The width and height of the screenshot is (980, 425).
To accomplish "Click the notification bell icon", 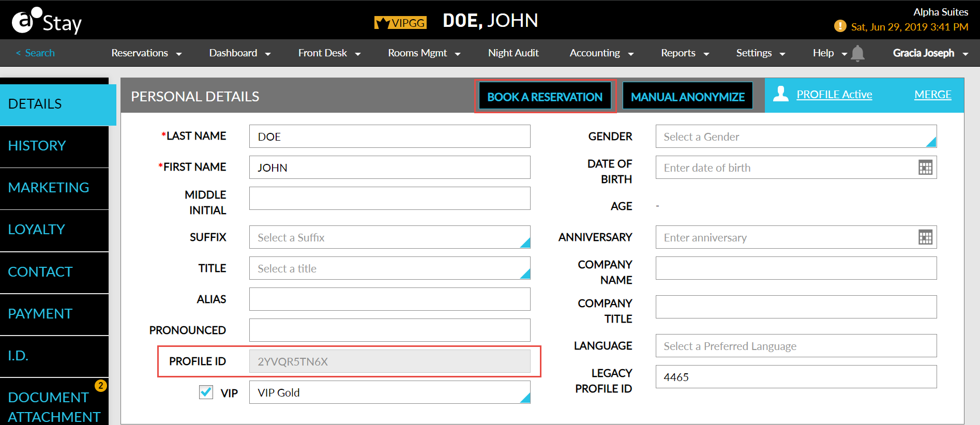I will tap(857, 53).
